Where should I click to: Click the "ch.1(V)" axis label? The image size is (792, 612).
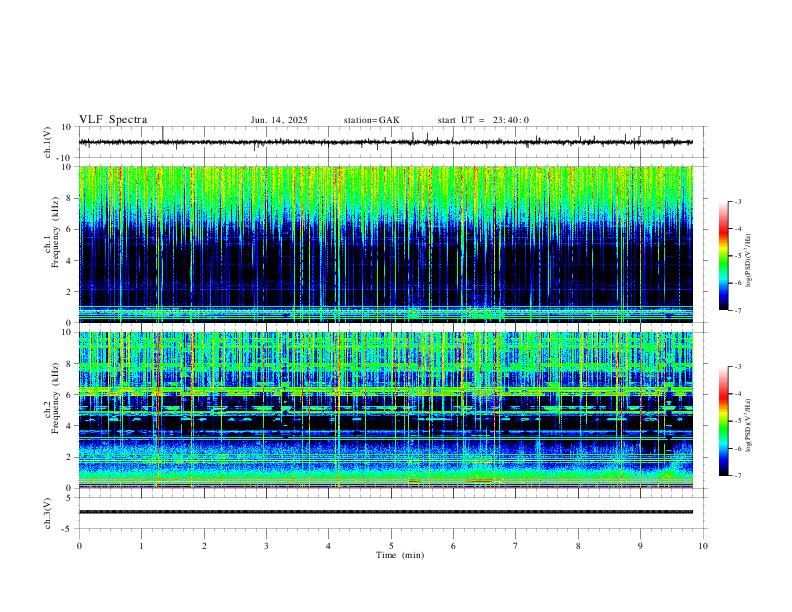tap(48, 142)
